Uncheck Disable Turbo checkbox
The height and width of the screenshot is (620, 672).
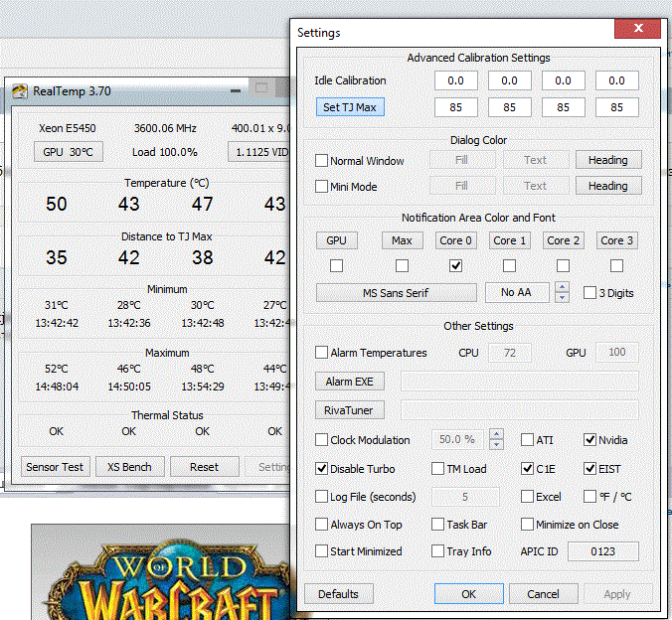tap(321, 469)
